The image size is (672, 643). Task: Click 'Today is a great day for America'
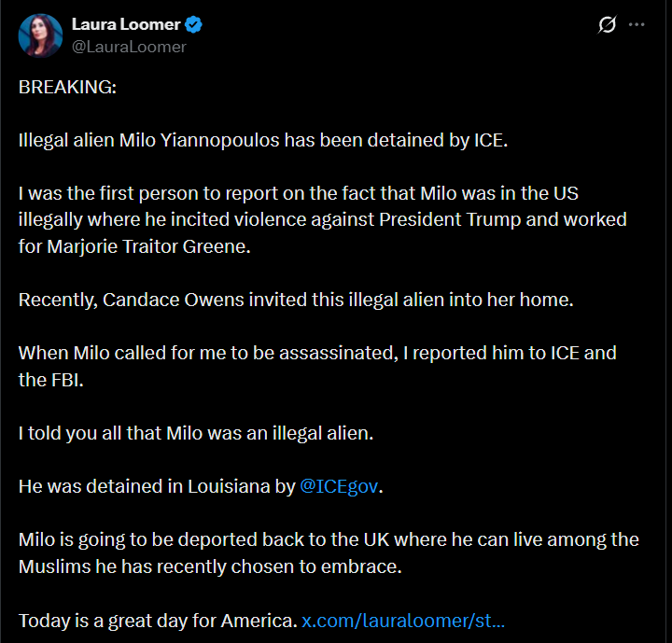[158, 621]
